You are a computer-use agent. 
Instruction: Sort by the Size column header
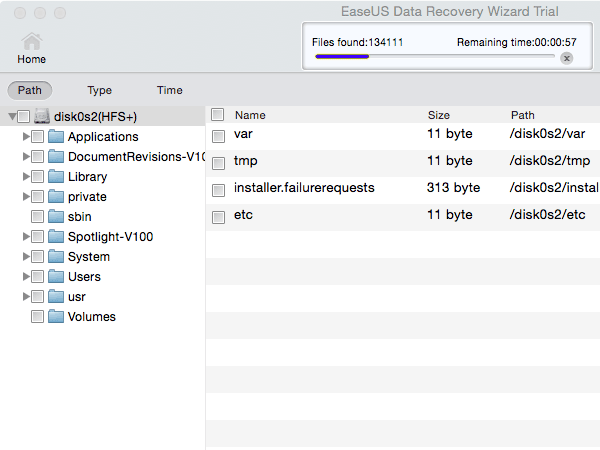point(439,115)
